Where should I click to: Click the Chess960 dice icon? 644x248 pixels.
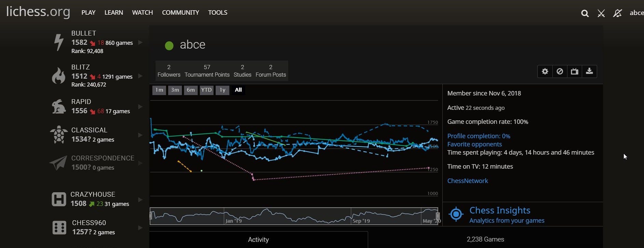[59, 227]
